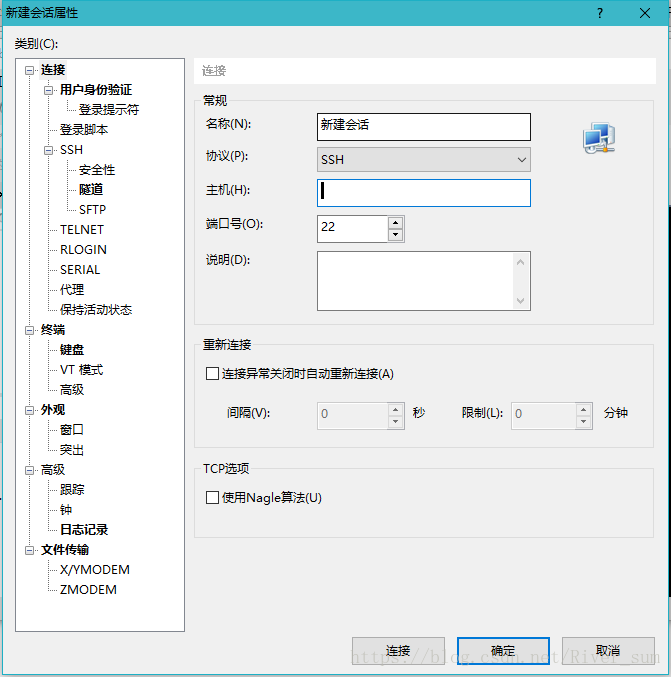Screen dimensions: 671x677
Task: Select 钟 tree item
Action: tap(66, 510)
